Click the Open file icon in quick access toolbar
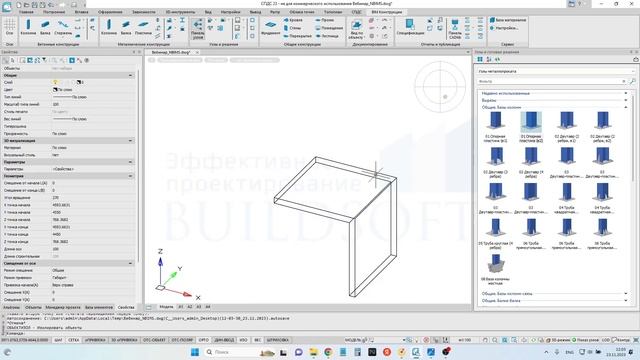Screen dimensions: 640x360 click(27, 4)
